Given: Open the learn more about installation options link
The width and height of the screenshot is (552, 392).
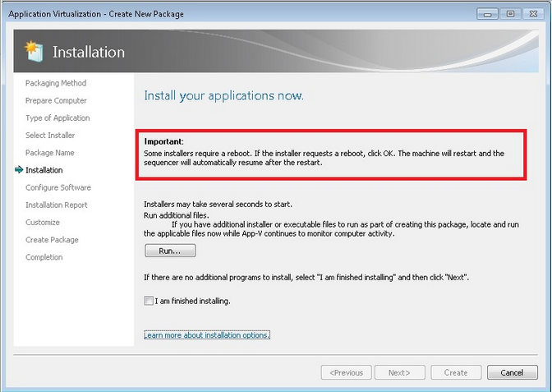Looking at the screenshot, I should (207, 335).
